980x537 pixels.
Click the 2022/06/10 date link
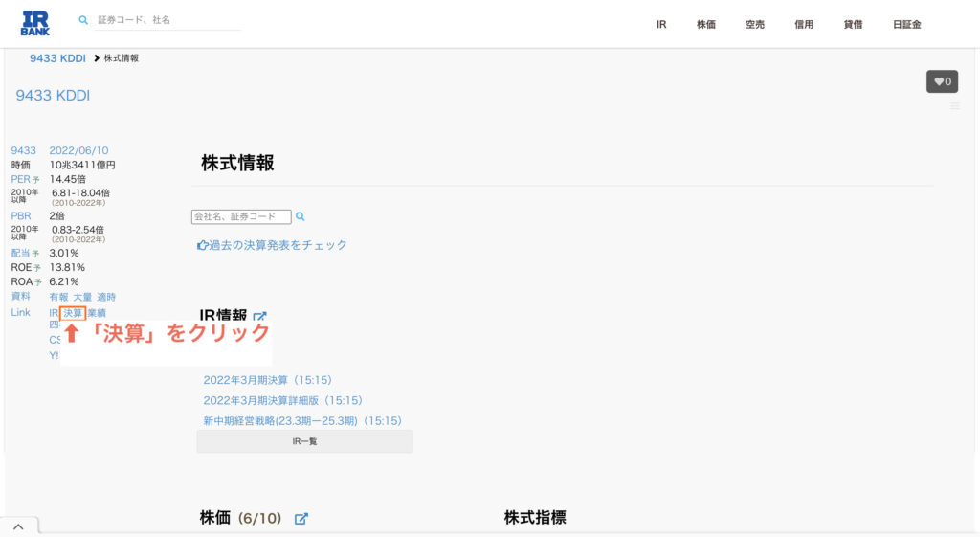pos(78,150)
